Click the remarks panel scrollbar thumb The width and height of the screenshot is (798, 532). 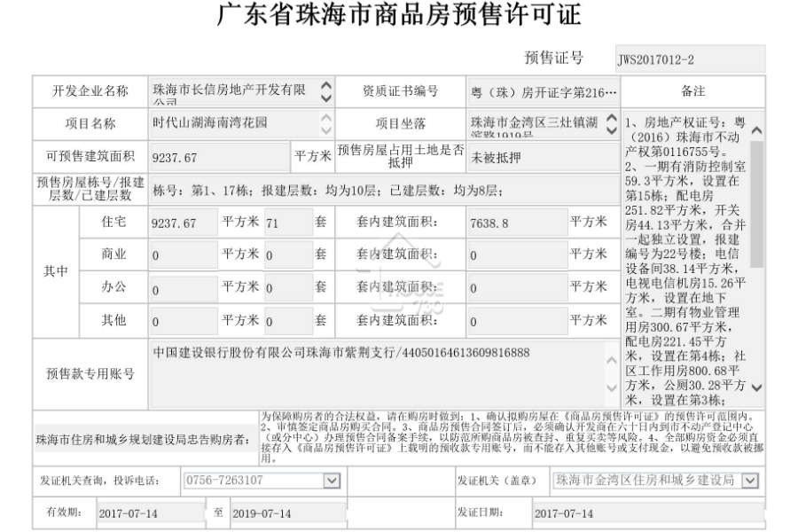coord(757,204)
